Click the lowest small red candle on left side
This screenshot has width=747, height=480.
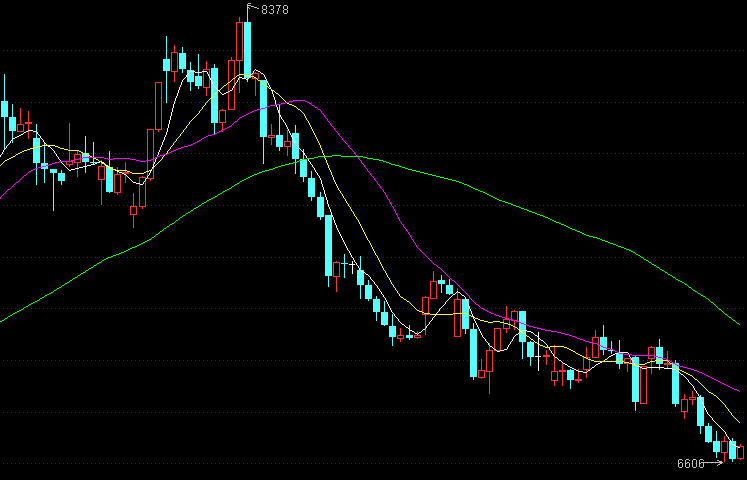point(133,210)
